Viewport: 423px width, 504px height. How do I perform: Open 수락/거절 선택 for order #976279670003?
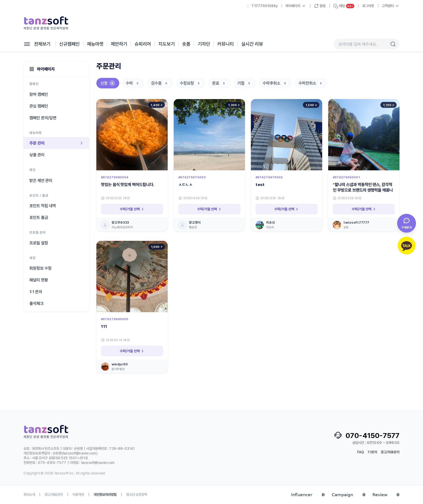point(209,209)
